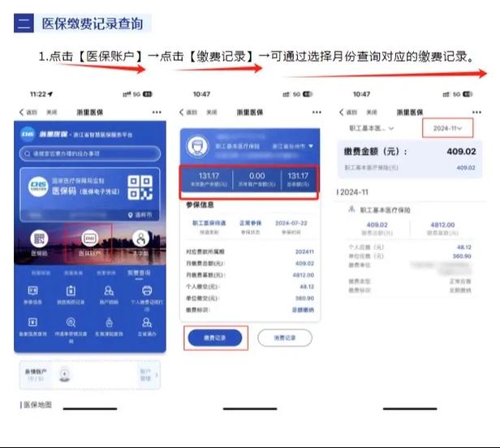The height and width of the screenshot is (448, 500).
Task: Open the more menu on the account screen
Action: coord(317,112)
